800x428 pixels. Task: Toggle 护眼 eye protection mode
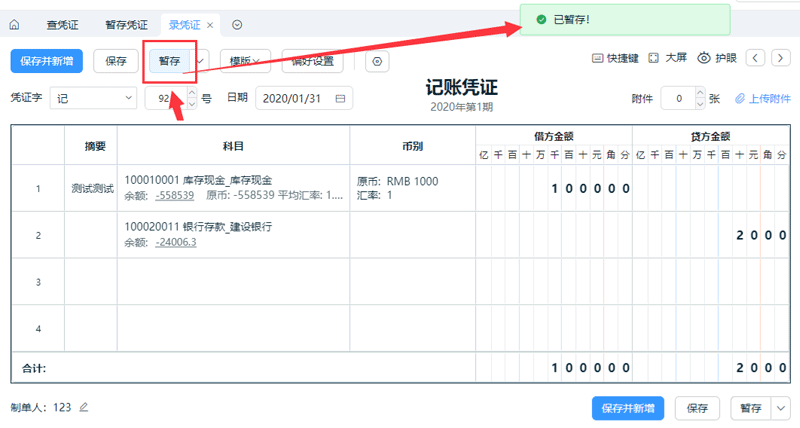(x=717, y=58)
